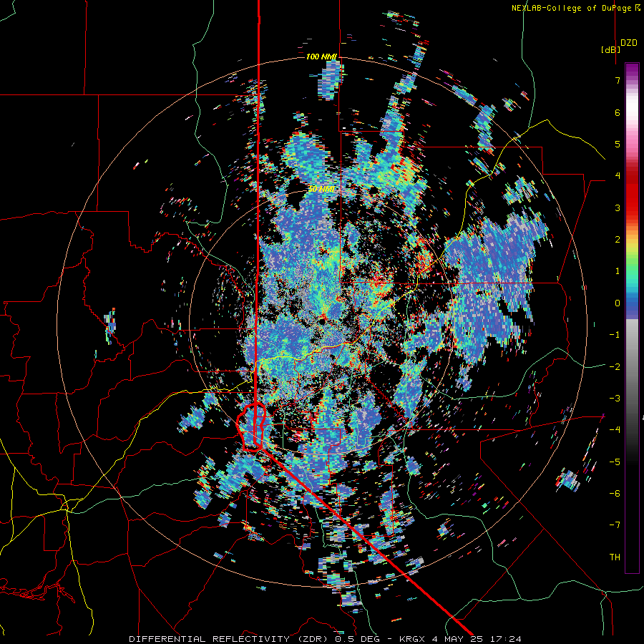This screenshot has width=644, height=644.
Task: Click the -5 value on color scale
Action: click(615, 462)
